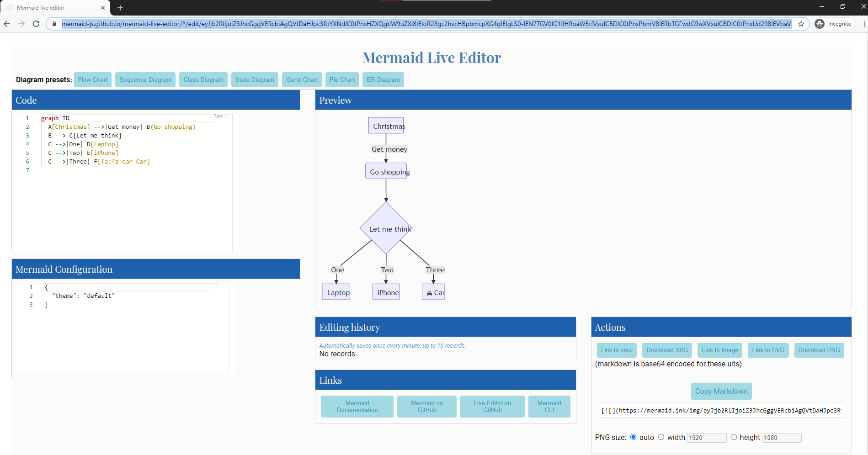Select the markdown image URL field

click(721, 410)
